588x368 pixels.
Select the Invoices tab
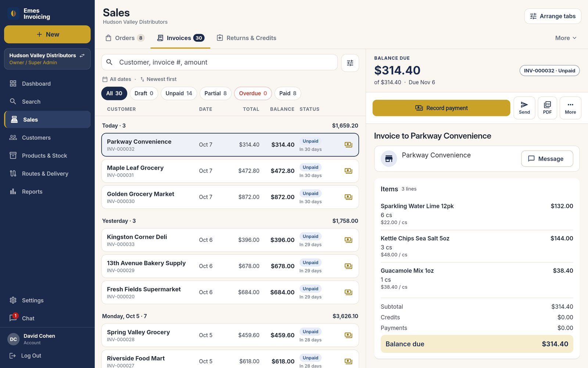[x=180, y=38]
